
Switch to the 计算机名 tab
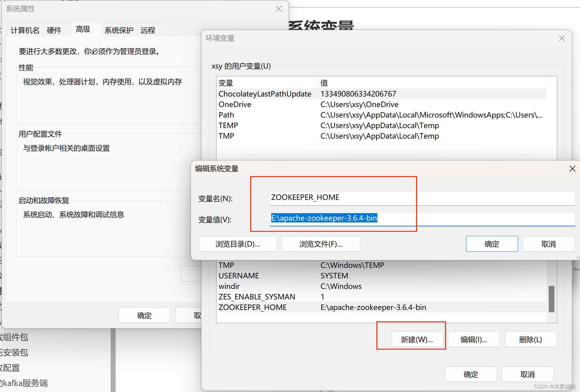(x=25, y=30)
